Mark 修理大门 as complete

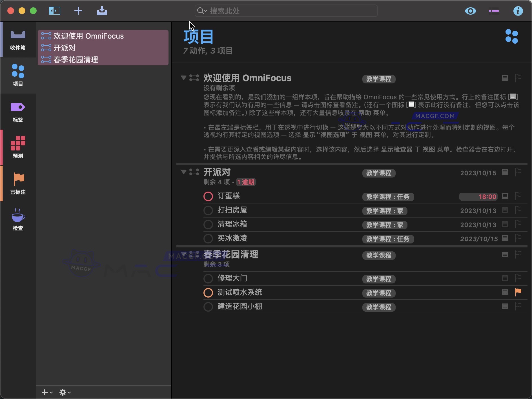click(208, 278)
